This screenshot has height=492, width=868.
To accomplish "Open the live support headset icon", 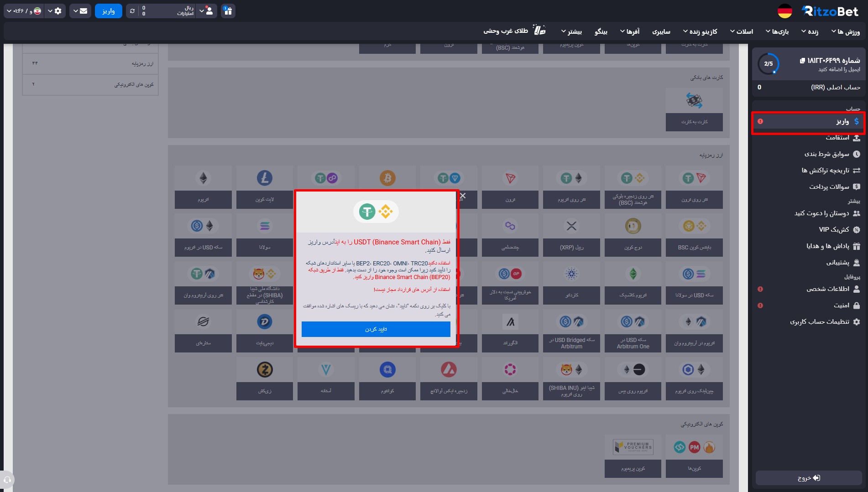I will point(7,480).
